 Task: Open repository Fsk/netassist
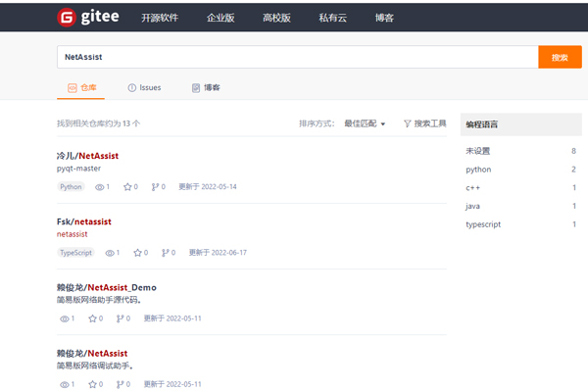84,221
